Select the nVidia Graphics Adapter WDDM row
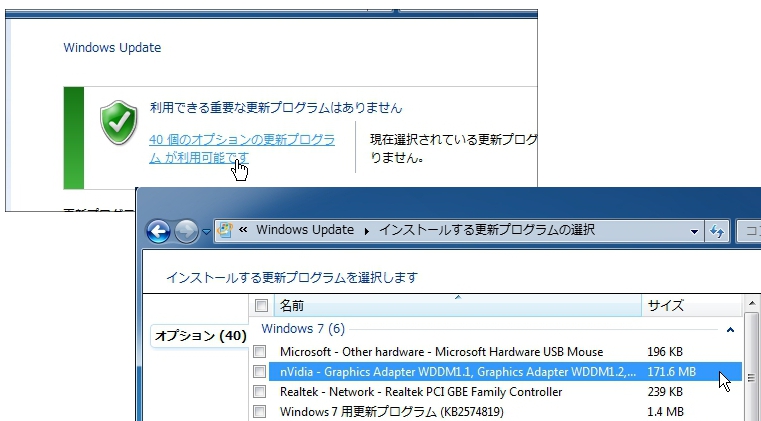 [x=505, y=372]
